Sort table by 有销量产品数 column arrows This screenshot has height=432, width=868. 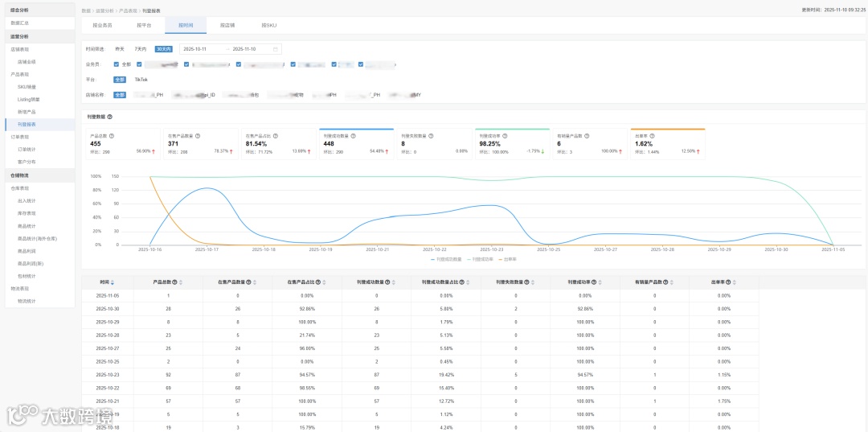coord(673,282)
